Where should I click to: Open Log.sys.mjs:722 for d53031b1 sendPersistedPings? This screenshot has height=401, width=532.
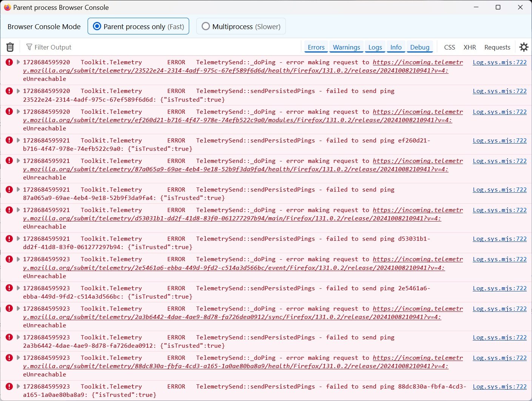pyautogui.click(x=500, y=239)
